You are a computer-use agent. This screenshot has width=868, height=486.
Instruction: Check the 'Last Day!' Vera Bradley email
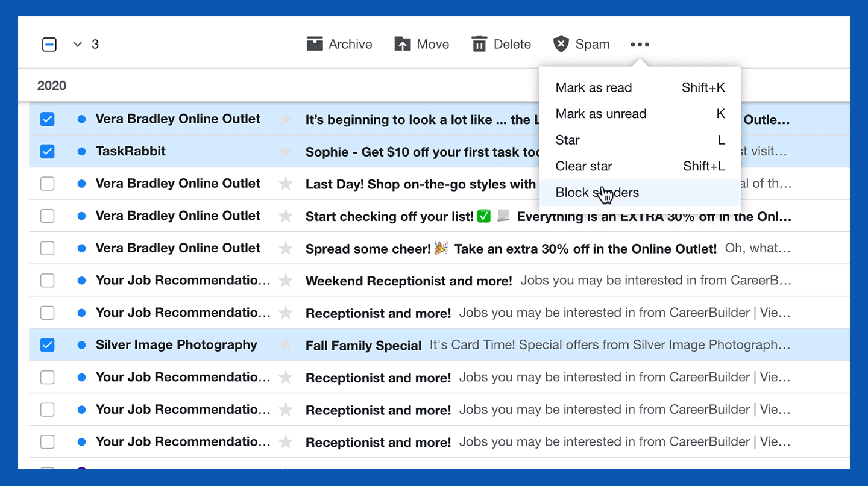point(47,183)
